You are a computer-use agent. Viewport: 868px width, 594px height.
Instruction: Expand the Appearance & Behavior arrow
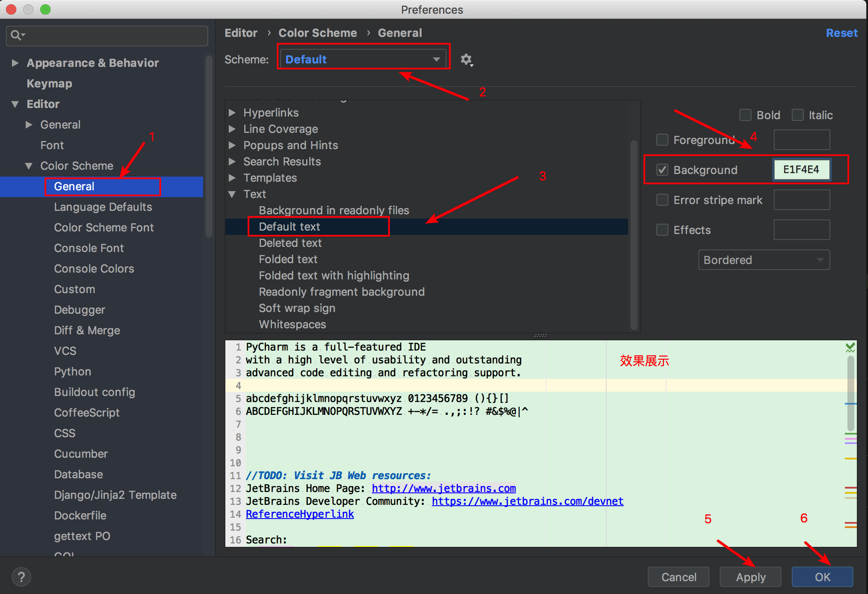(15, 63)
